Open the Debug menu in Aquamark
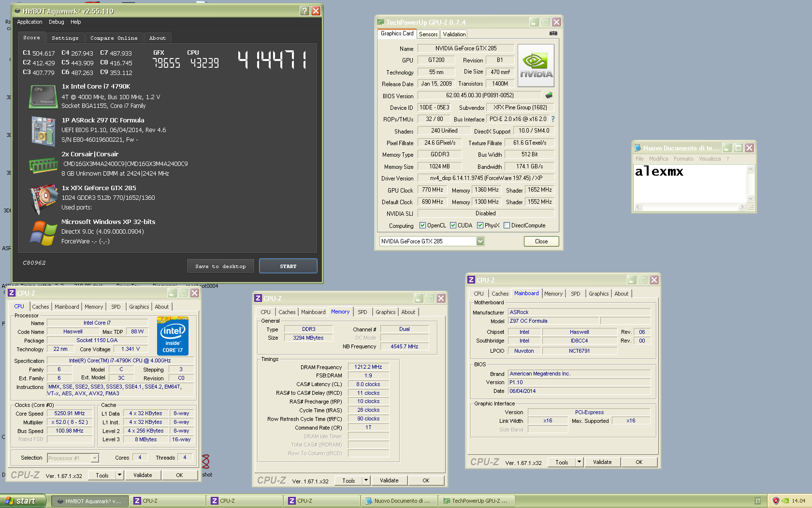Screen dimensions: 812x508 pyautogui.click(x=56, y=22)
